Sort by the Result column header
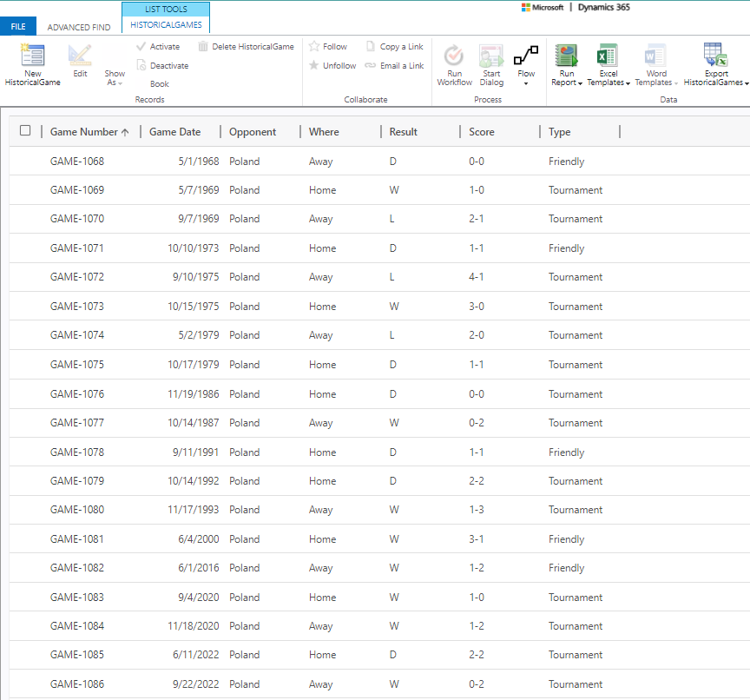 (403, 132)
